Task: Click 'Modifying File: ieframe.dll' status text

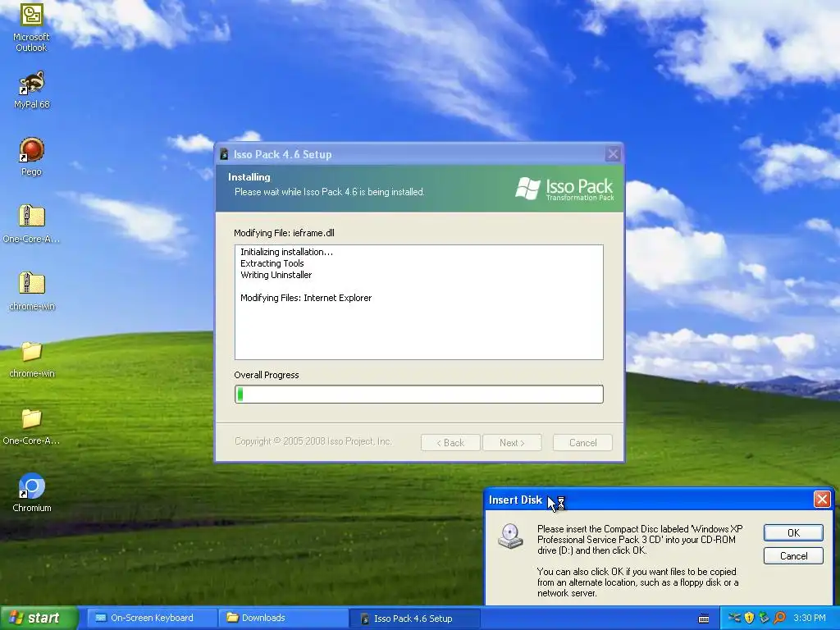Action: tap(284, 233)
